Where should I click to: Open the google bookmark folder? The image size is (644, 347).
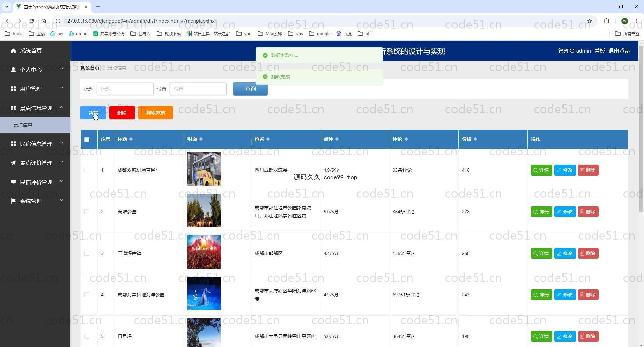pyautogui.click(x=320, y=33)
